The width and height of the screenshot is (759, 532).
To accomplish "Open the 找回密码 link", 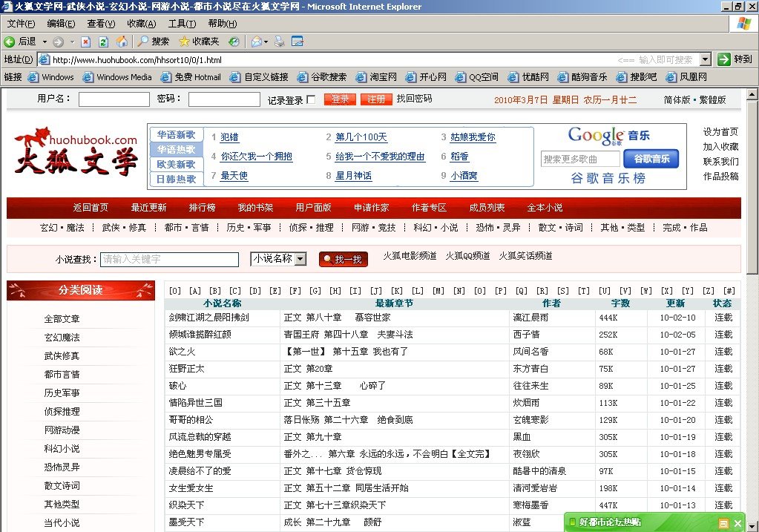I will pyautogui.click(x=414, y=99).
